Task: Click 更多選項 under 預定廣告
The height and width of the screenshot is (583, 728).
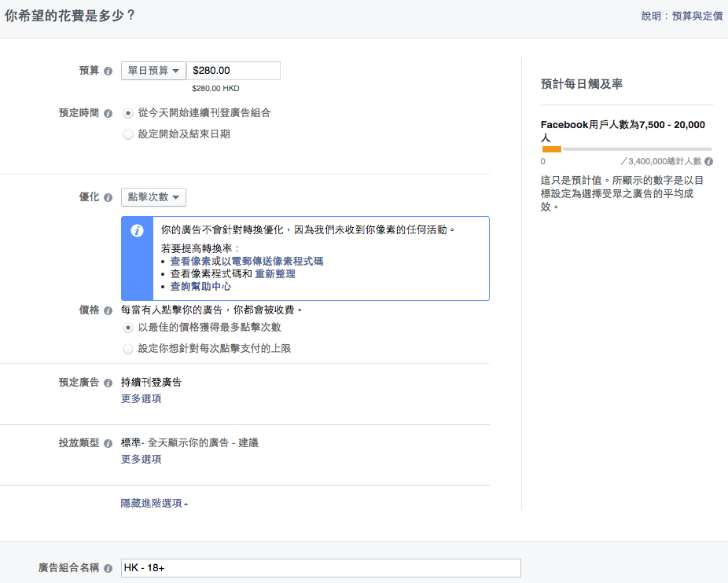Action: click(142, 398)
